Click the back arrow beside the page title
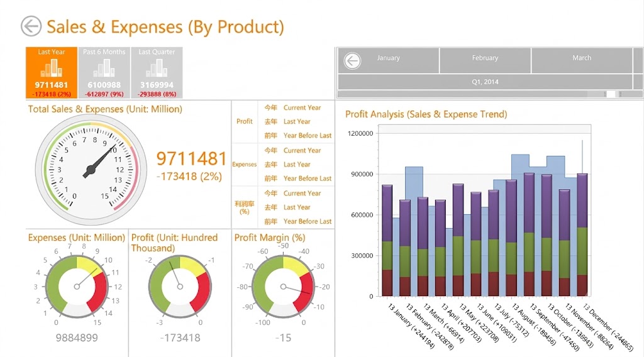The height and width of the screenshot is (357, 644). pos(31,26)
